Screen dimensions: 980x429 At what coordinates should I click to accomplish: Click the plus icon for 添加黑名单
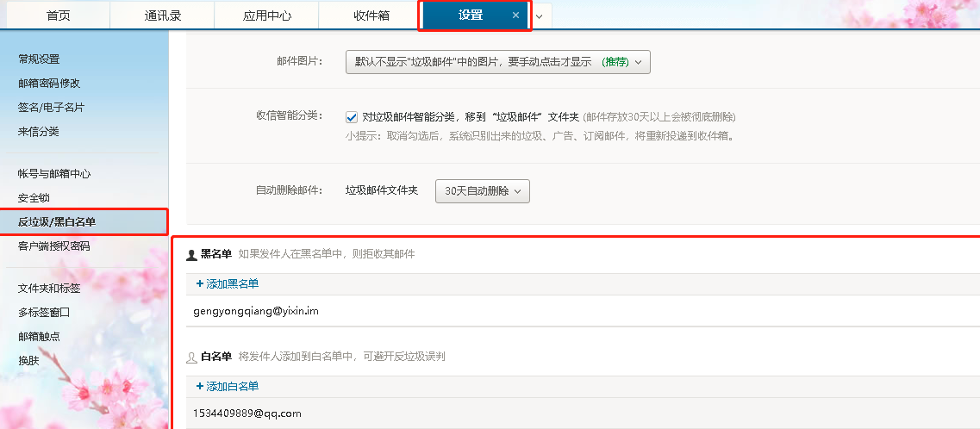click(200, 283)
